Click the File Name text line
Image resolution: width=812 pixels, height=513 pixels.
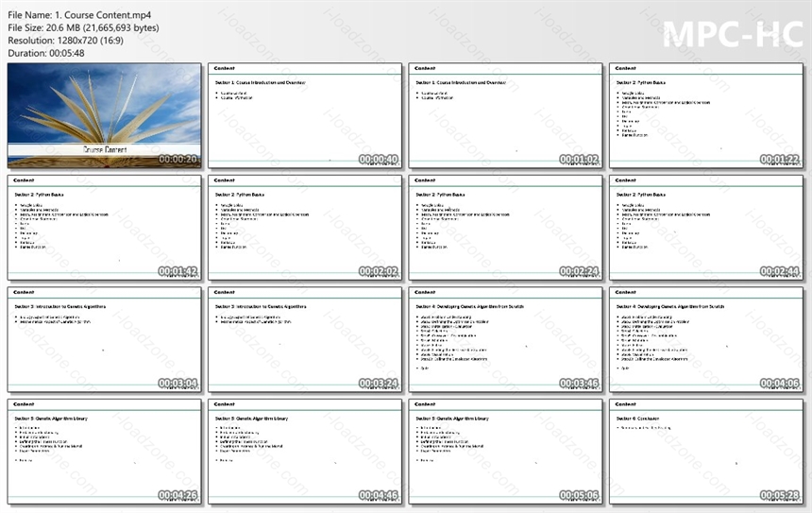click(79, 15)
